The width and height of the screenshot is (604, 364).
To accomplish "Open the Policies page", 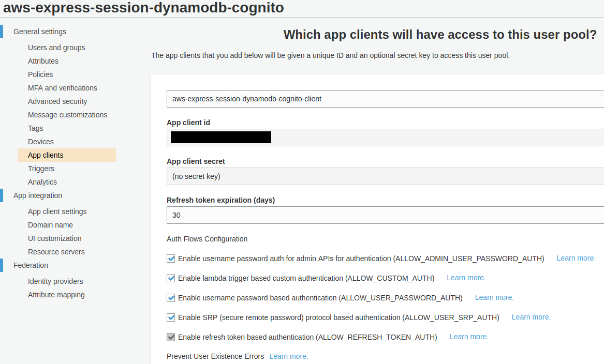I will (40, 74).
